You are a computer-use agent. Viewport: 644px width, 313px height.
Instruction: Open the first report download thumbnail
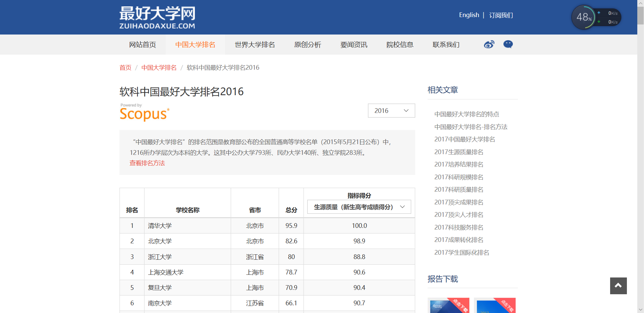(448, 305)
